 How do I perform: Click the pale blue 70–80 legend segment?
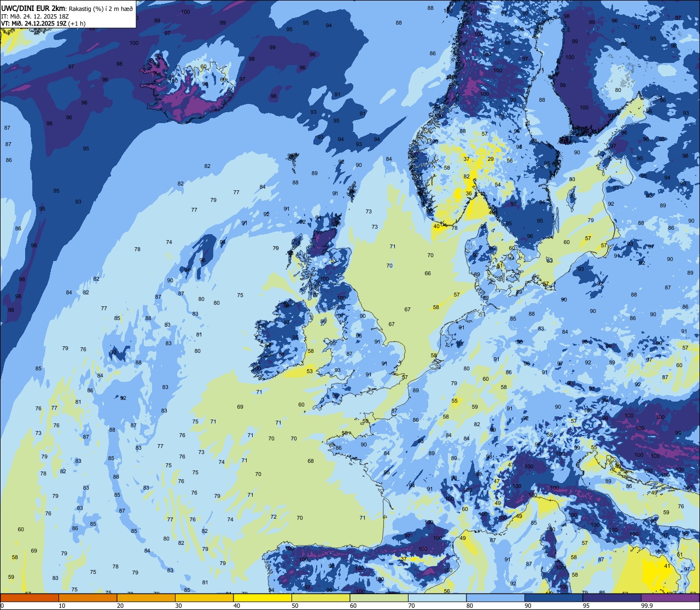437,598
